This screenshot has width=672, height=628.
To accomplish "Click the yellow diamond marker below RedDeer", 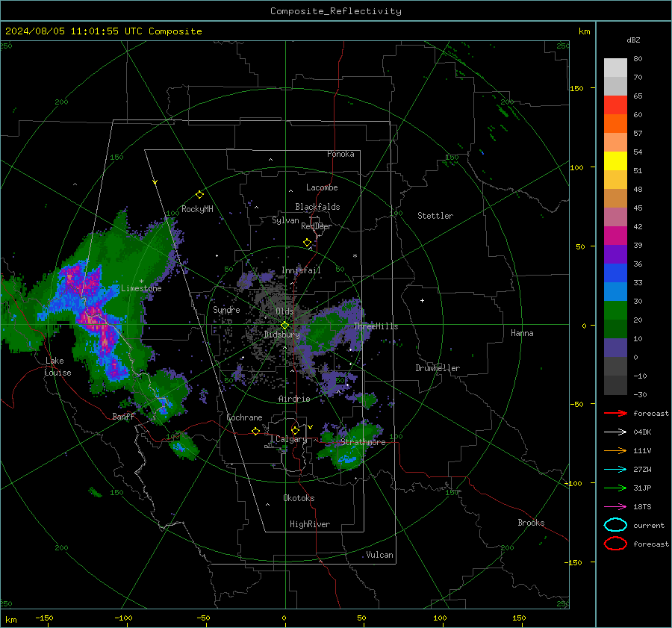I will pyautogui.click(x=308, y=243).
